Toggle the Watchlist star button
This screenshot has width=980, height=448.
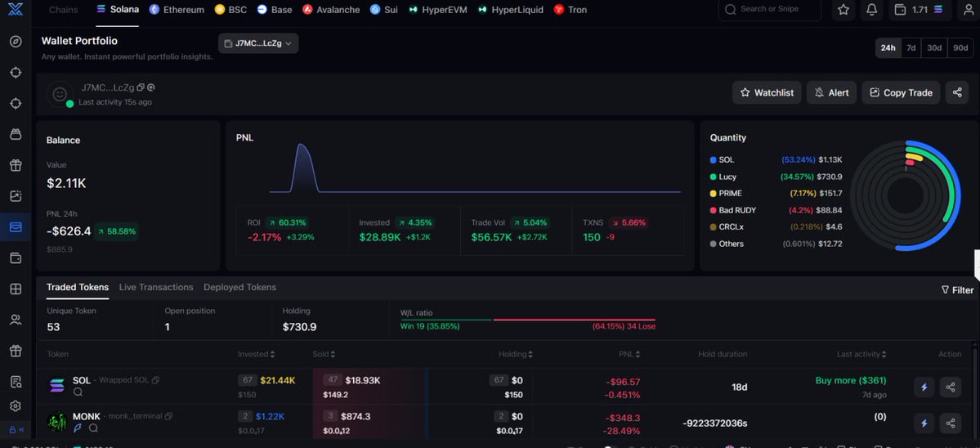767,92
